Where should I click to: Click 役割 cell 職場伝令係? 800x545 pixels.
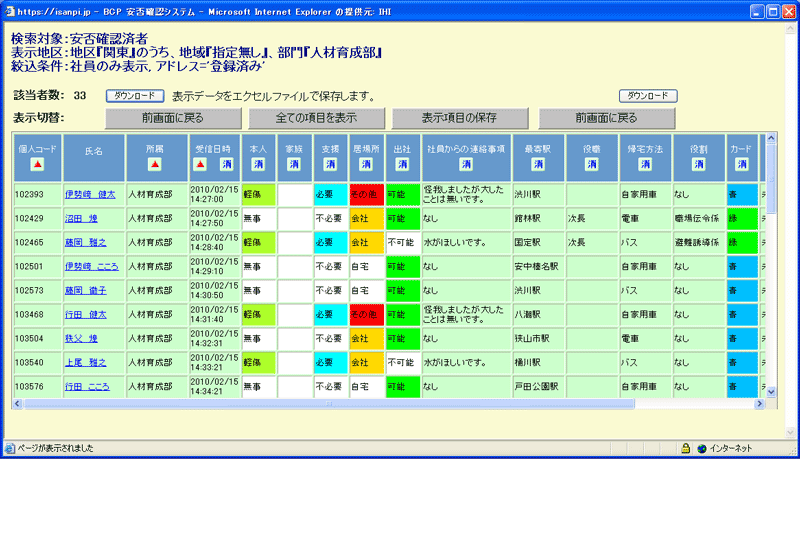(699, 218)
